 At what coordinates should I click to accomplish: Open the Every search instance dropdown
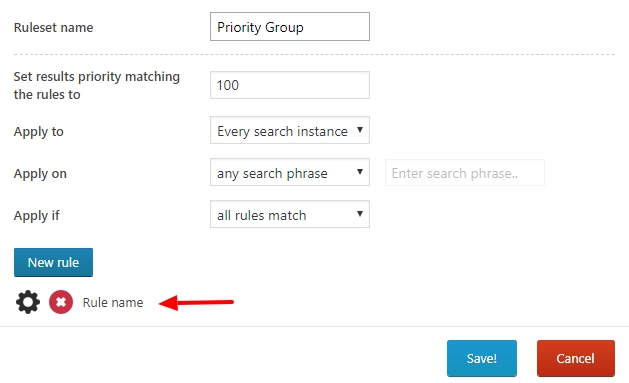[x=290, y=130]
